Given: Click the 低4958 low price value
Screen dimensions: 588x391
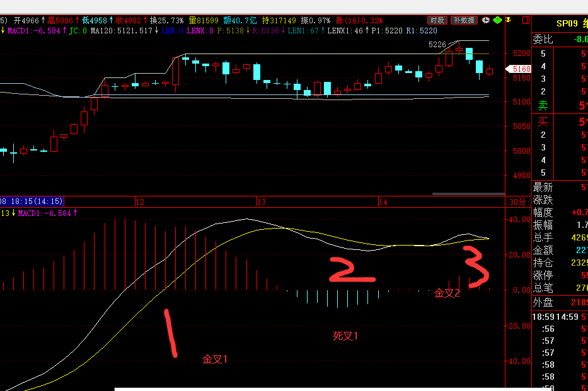Looking at the screenshot, I should 95,20.
